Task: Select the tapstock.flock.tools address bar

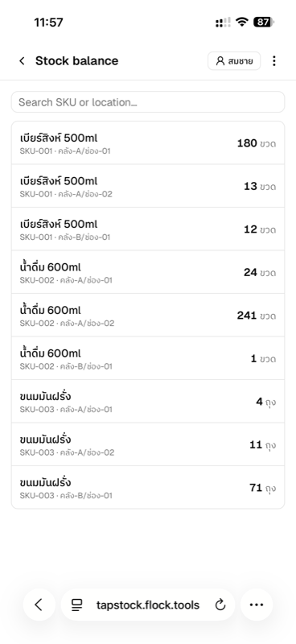Action: pos(148,605)
